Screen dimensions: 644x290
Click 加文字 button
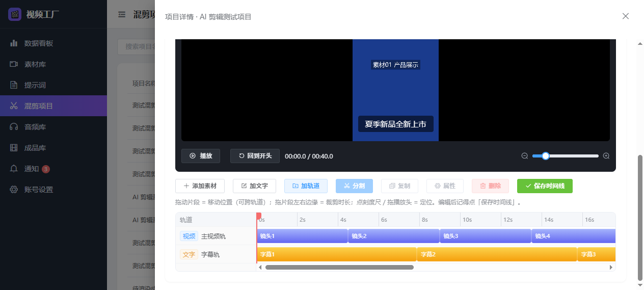point(254,186)
